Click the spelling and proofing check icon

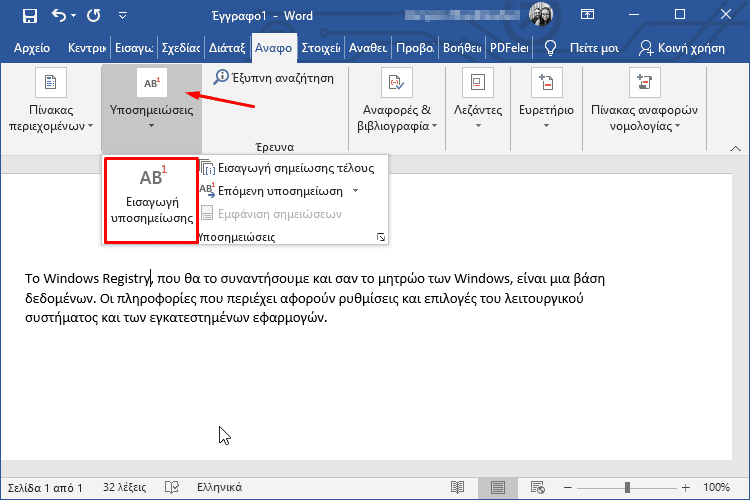[172, 488]
